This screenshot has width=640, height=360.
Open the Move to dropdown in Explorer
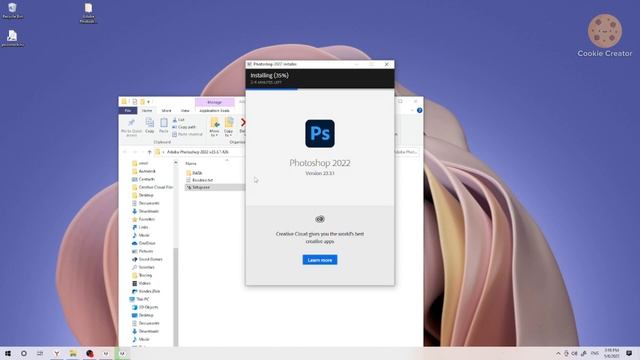click(x=215, y=127)
